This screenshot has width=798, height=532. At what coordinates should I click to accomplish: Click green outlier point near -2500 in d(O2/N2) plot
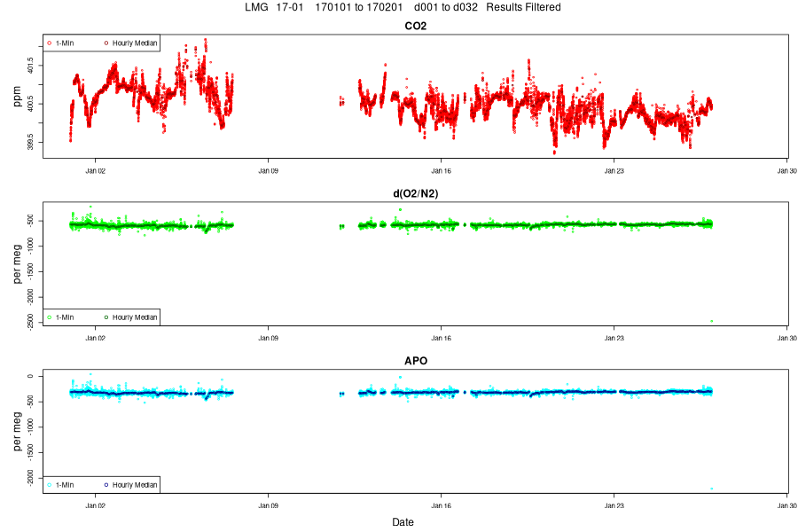tap(711, 321)
